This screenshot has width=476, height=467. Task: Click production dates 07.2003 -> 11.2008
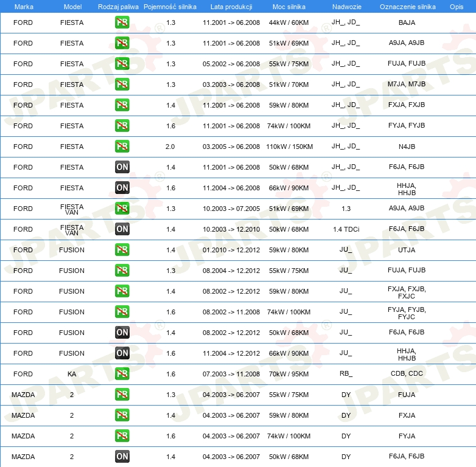pos(231,374)
